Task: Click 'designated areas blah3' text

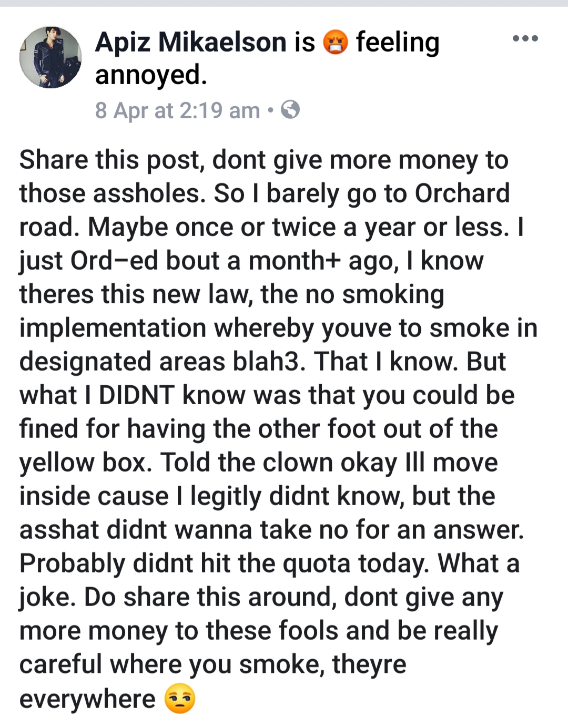Action: coord(162,362)
